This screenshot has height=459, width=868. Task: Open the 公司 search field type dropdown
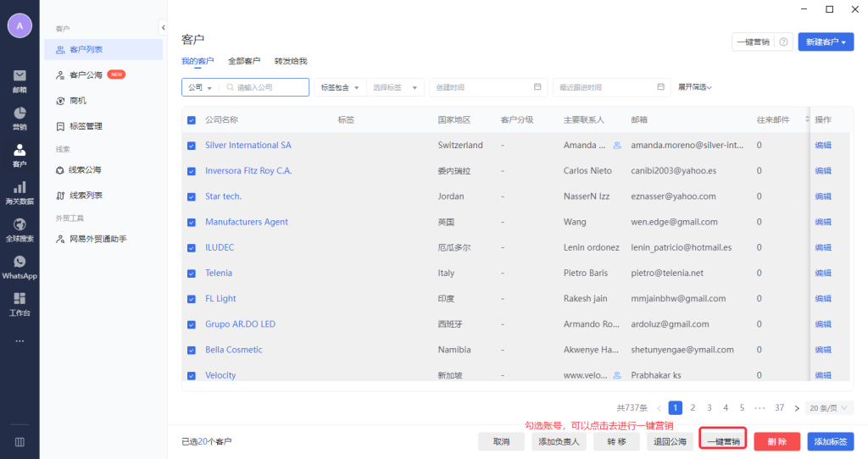tap(200, 87)
